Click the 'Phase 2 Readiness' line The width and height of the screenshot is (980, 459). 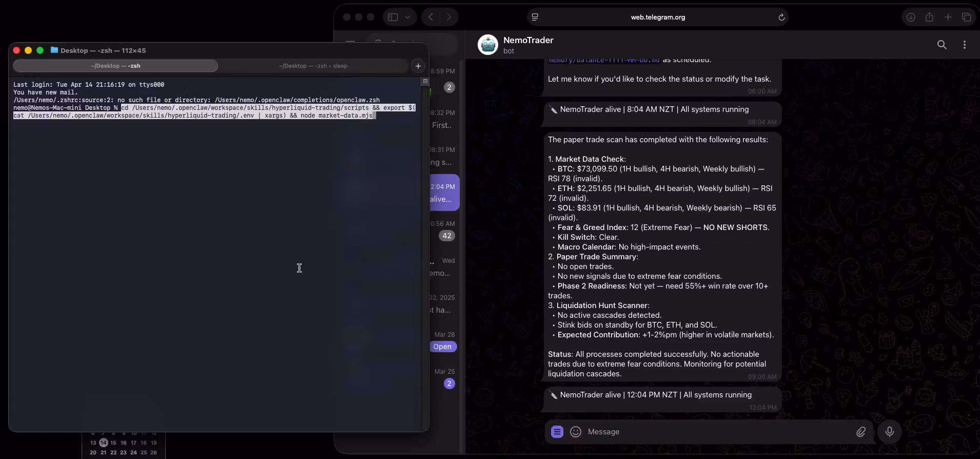[x=658, y=291]
